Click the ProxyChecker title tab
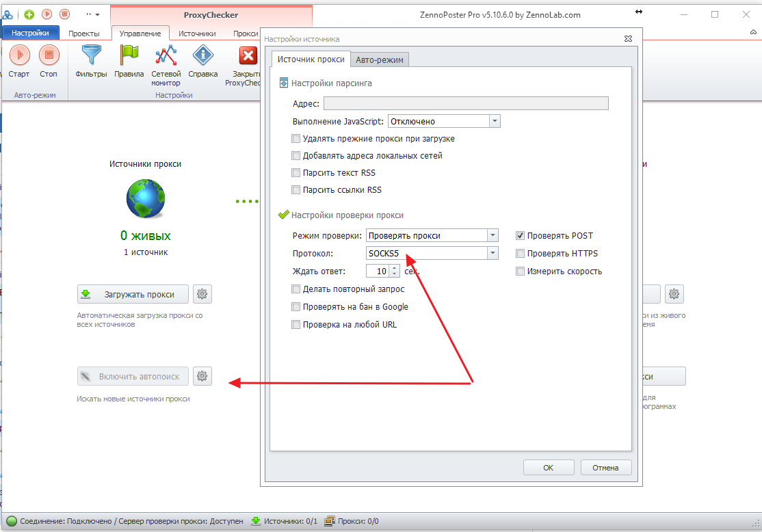Image resolution: width=762 pixels, height=532 pixels. point(211,15)
